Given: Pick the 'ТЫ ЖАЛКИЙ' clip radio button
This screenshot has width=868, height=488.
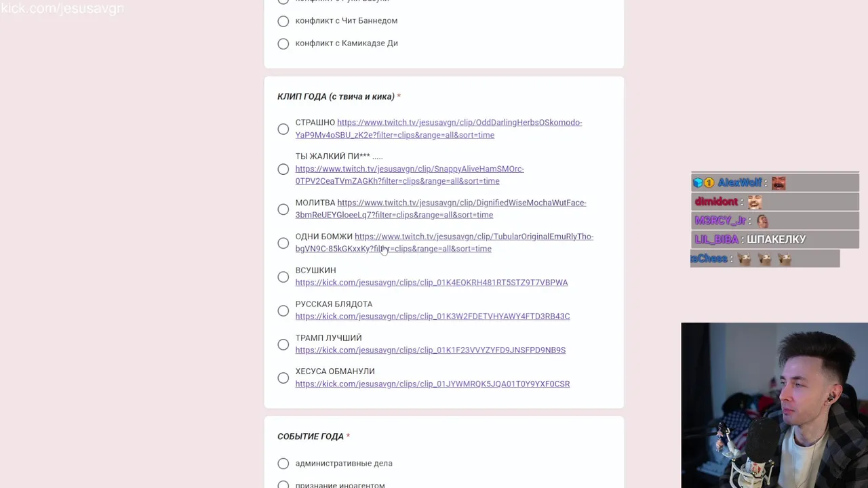Looking at the screenshot, I should point(283,169).
